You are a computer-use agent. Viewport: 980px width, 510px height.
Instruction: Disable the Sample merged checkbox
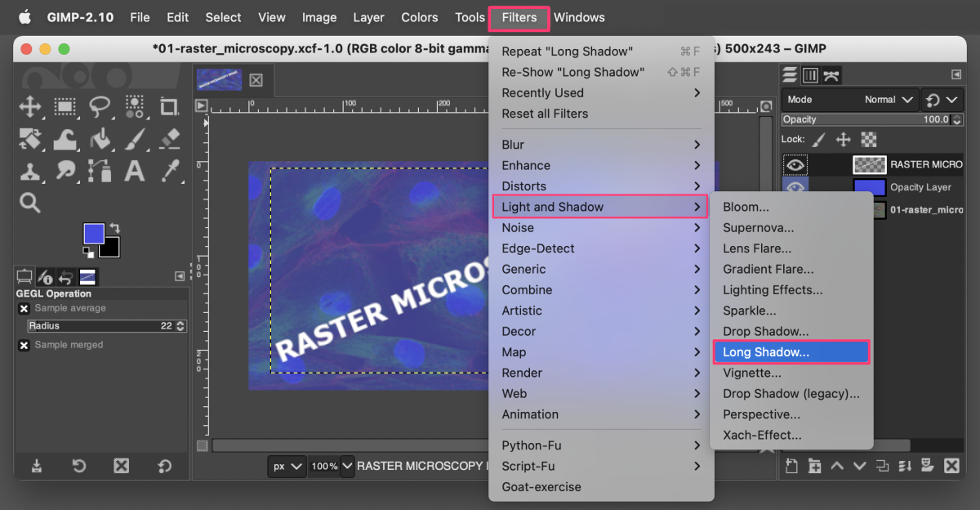pos(23,345)
